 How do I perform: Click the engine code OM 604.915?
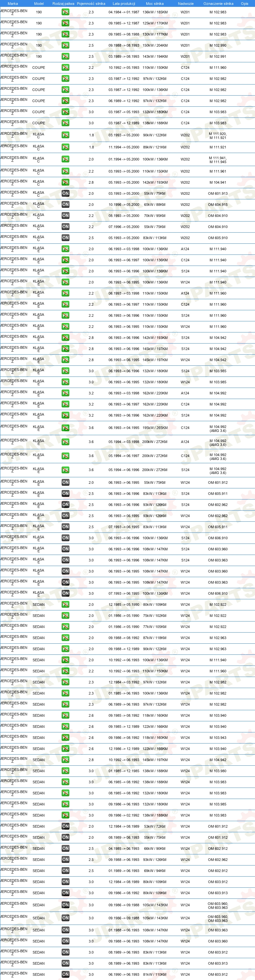pyautogui.click(x=218, y=204)
